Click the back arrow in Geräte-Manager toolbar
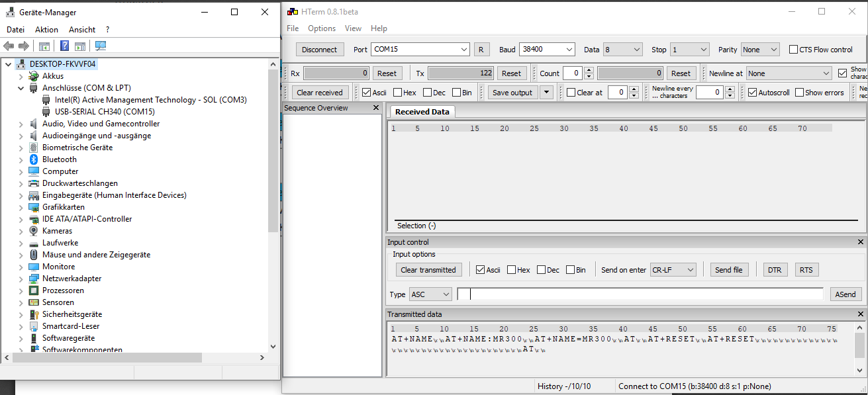The height and width of the screenshot is (395, 868). tap(9, 46)
